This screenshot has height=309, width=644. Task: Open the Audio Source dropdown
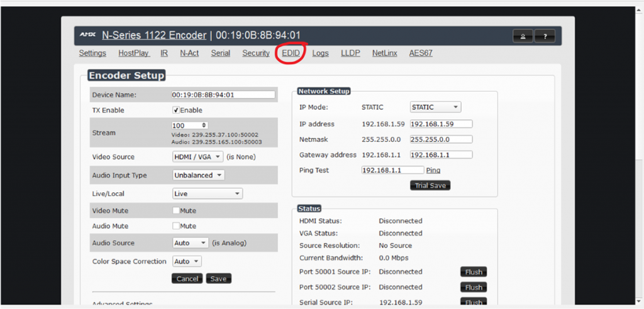tap(190, 243)
